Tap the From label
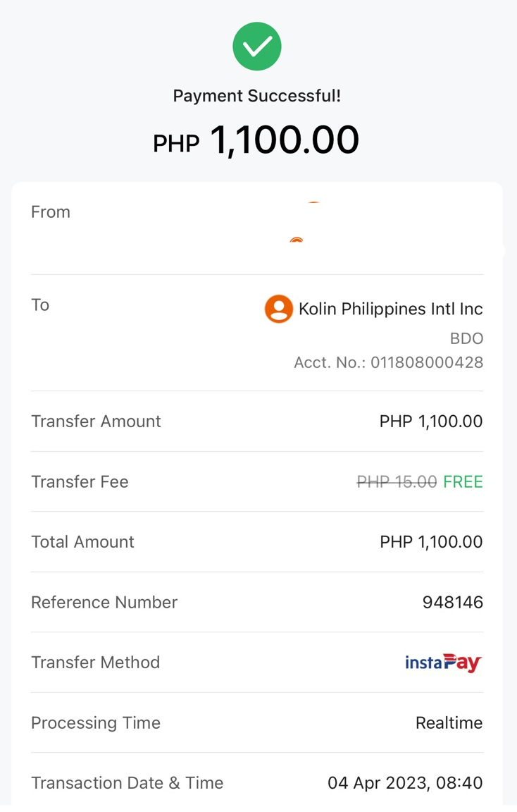The height and width of the screenshot is (812, 517). (x=51, y=212)
